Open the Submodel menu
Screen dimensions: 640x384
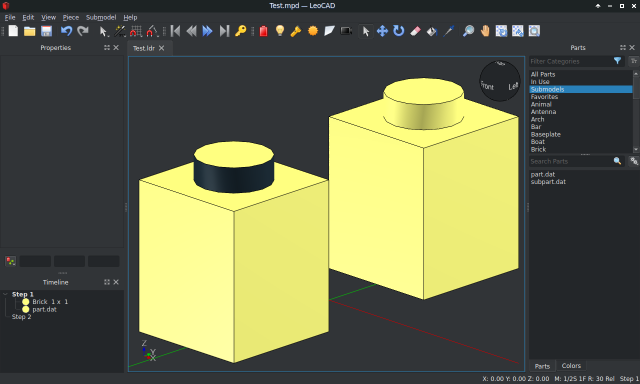pyautogui.click(x=101, y=17)
